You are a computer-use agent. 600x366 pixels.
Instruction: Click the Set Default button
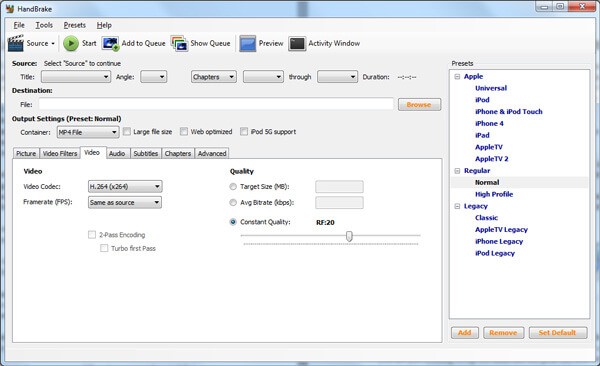[x=558, y=333]
